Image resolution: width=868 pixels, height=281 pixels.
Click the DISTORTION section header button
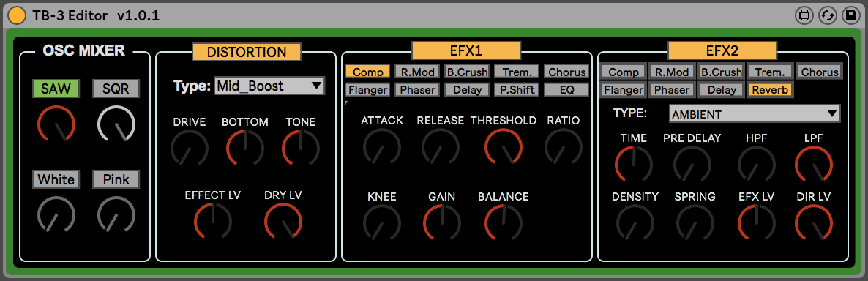(247, 52)
